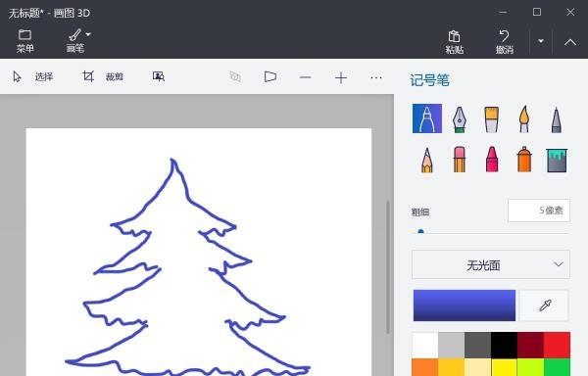Click the greyed-out 3D view icon
This screenshot has width=588, height=376.
coord(235,76)
